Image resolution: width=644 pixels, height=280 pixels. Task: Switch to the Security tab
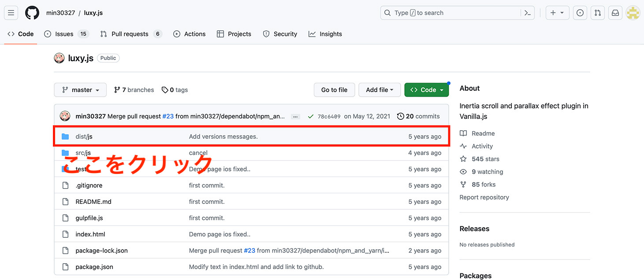[280, 34]
